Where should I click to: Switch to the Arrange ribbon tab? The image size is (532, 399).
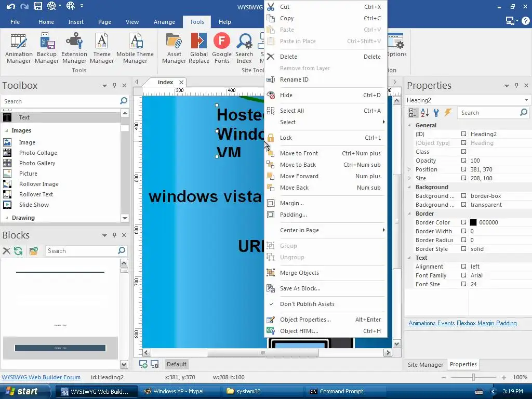(x=164, y=22)
